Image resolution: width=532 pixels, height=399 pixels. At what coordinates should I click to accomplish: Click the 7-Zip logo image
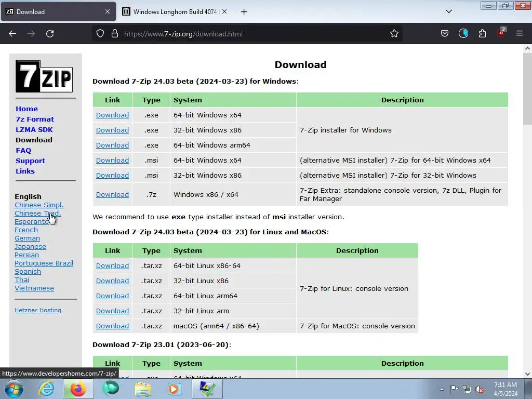click(44, 76)
